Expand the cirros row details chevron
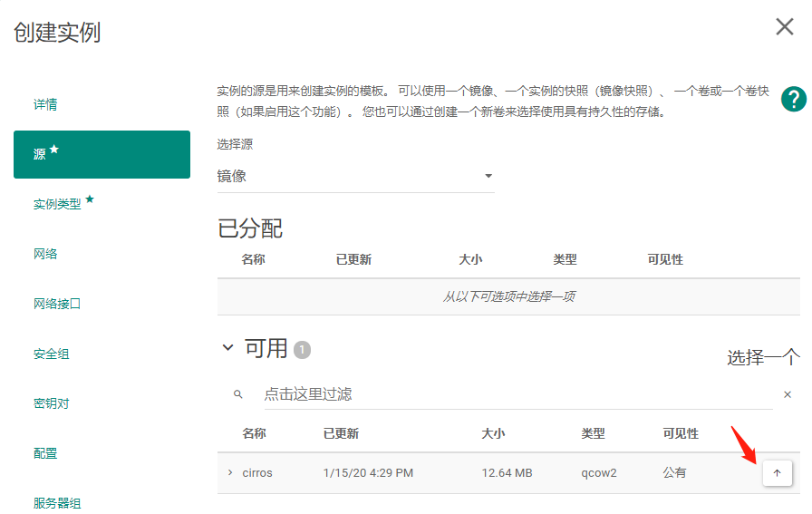The width and height of the screenshot is (812, 514). [x=230, y=472]
